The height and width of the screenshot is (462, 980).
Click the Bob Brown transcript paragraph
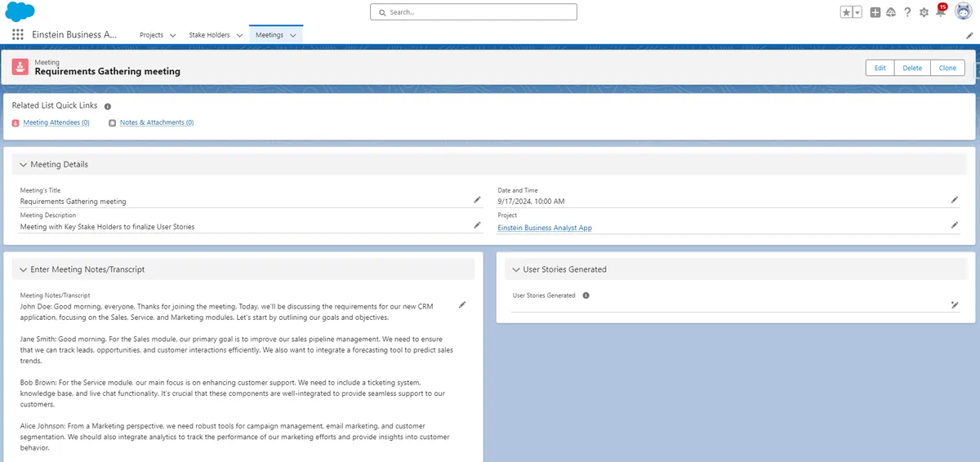click(x=233, y=393)
